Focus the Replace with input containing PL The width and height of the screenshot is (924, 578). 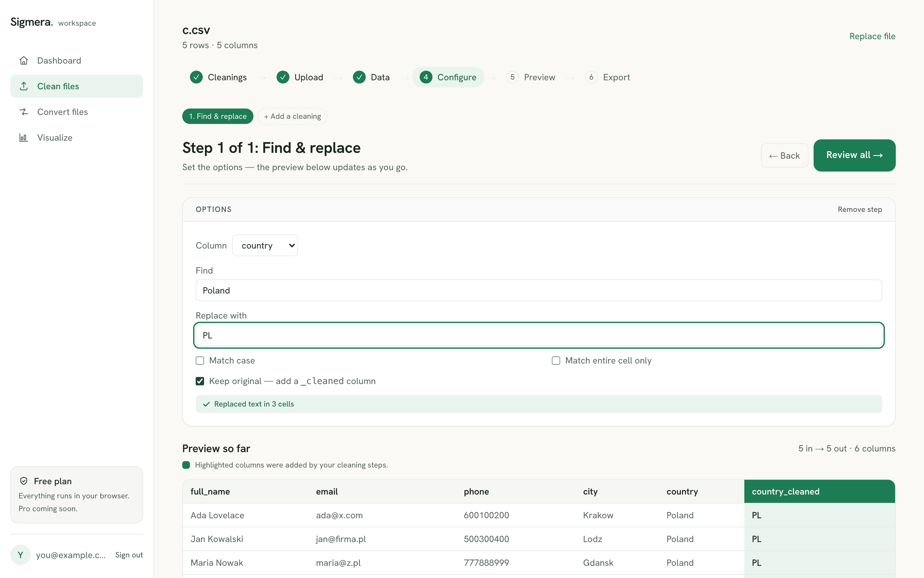point(539,335)
